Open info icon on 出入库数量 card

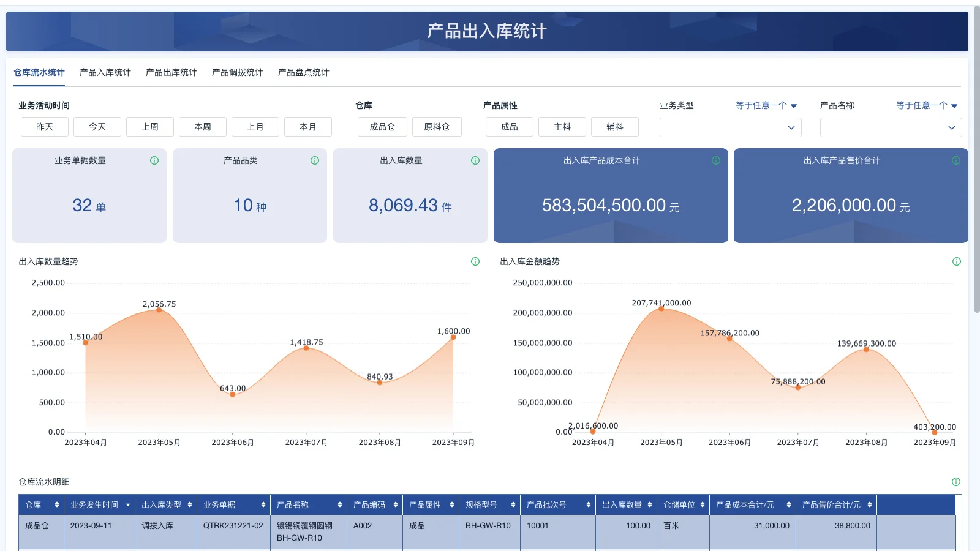[x=475, y=160]
